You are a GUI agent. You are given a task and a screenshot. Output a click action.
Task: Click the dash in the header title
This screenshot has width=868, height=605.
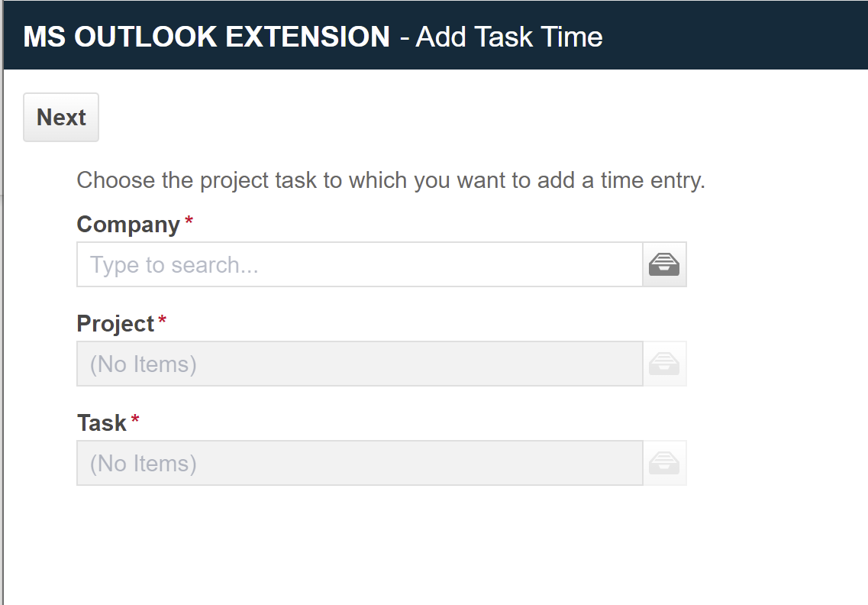coord(404,39)
